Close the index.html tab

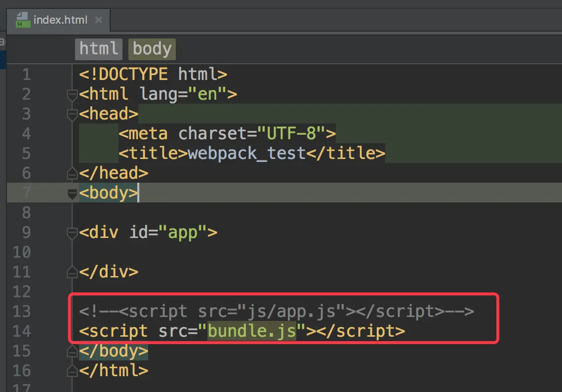click(99, 20)
